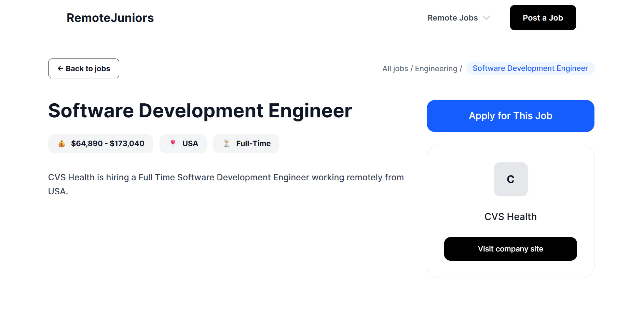Expand the Remote Jobs dropdown menu
644x311 pixels.
(458, 18)
